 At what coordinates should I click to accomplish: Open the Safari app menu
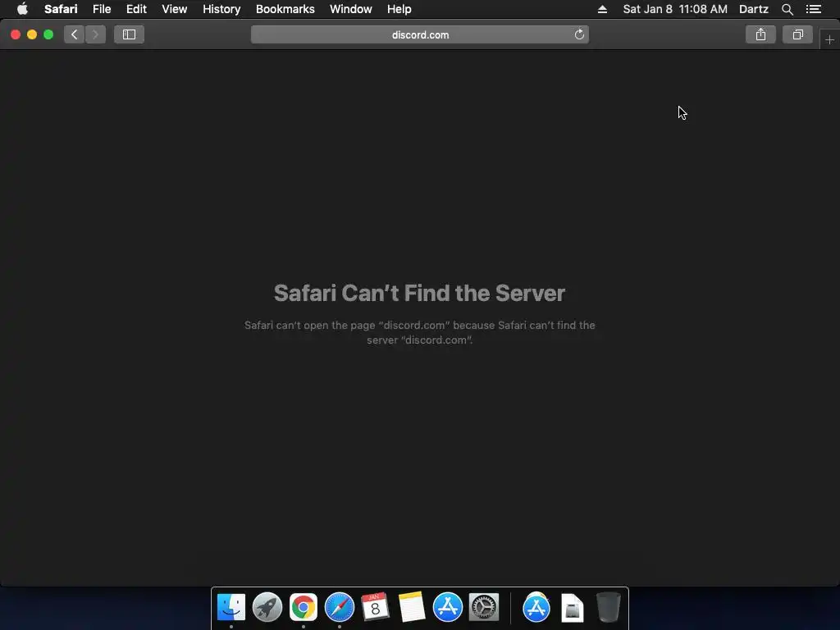click(61, 9)
